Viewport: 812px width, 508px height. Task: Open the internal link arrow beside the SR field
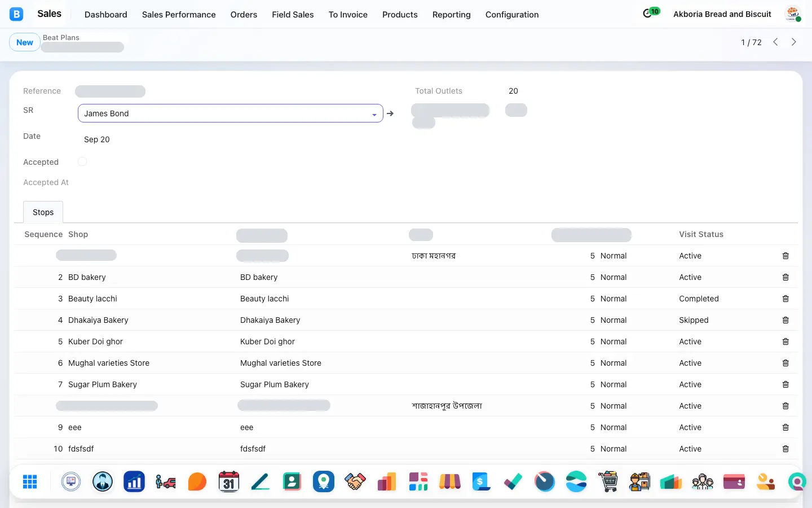(x=390, y=113)
